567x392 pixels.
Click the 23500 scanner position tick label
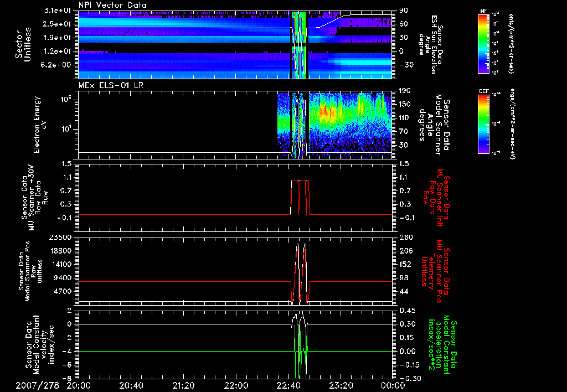point(60,238)
